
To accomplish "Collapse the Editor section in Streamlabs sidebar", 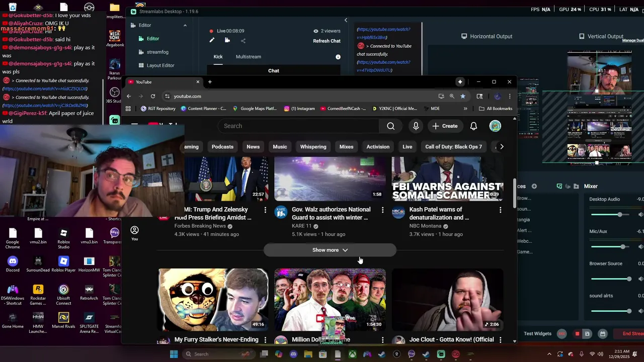I will click(185, 25).
